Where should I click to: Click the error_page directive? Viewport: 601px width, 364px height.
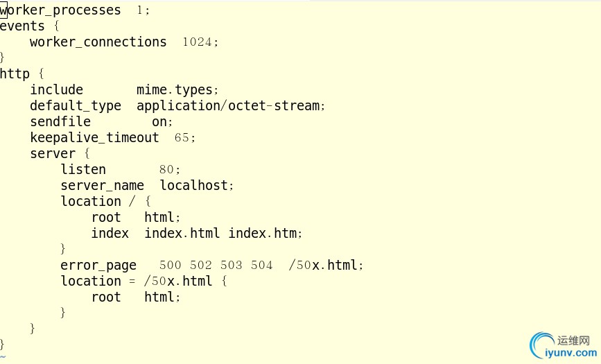(98, 266)
